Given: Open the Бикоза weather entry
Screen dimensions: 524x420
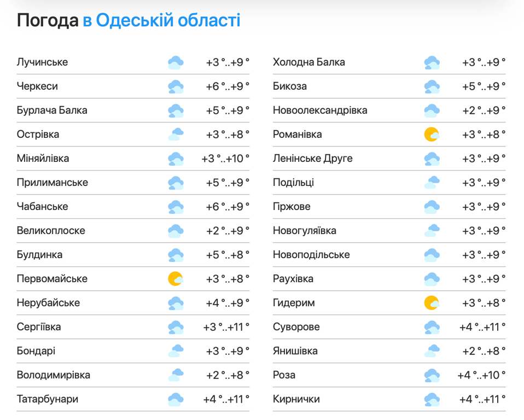Looking at the screenshot, I should (x=290, y=86).
